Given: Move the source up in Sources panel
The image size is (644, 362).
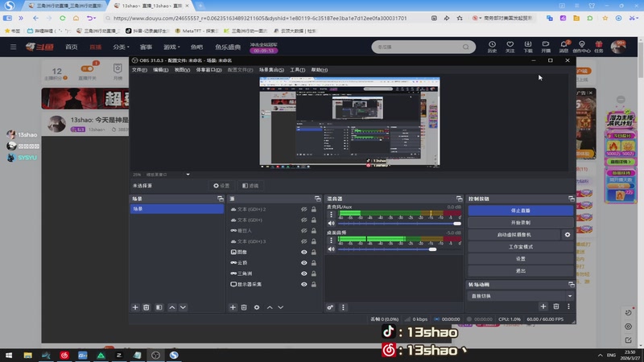Looking at the screenshot, I should (x=270, y=307).
